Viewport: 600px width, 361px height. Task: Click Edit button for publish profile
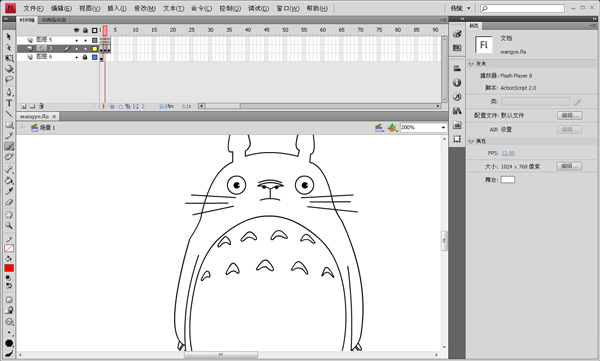point(570,115)
